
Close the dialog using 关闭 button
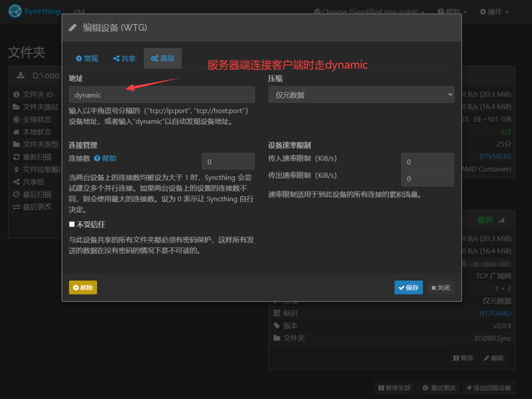(x=440, y=288)
